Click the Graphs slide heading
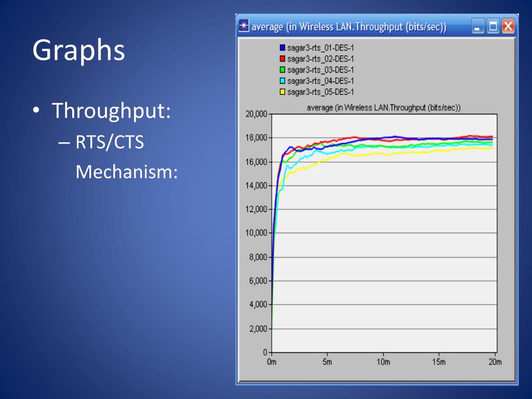 click(79, 51)
